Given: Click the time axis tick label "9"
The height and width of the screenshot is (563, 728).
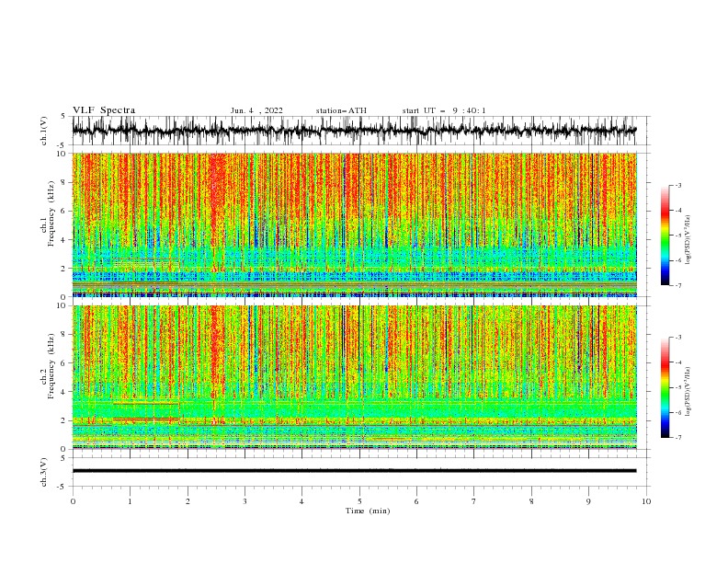Looking at the screenshot, I should pos(588,501).
